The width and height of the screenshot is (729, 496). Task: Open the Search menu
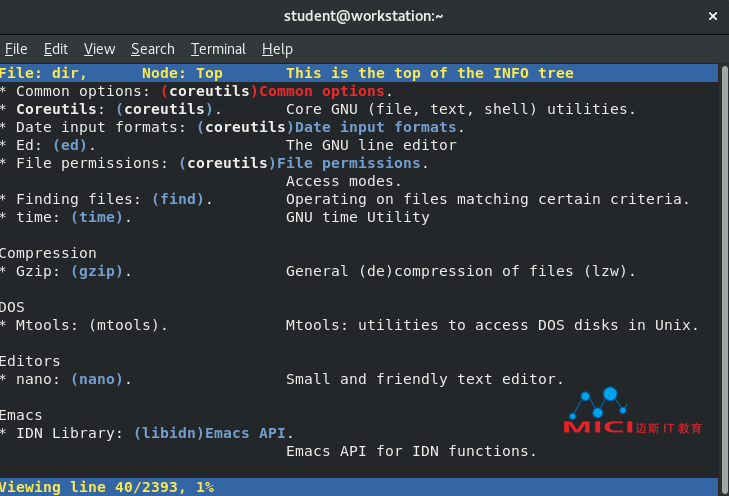(152, 49)
